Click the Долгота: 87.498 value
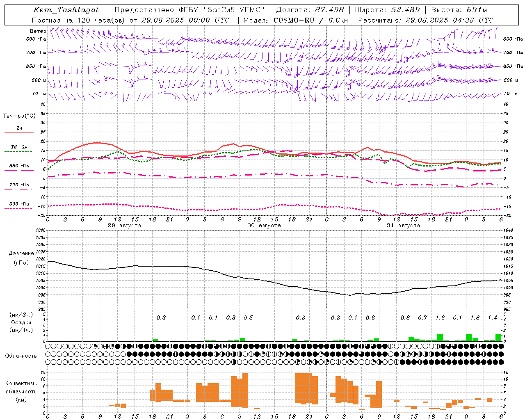 click(x=310, y=10)
